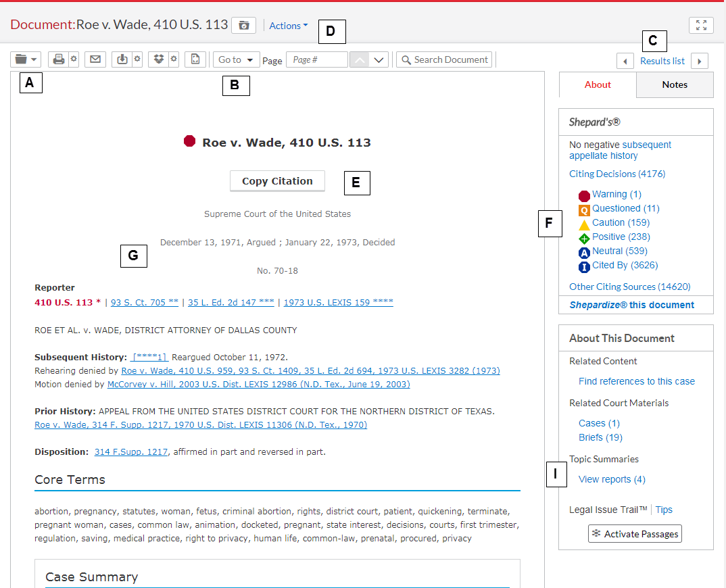726x588 pixels.
Task: Open related Briefs (19) link
Action: point(600,437)
